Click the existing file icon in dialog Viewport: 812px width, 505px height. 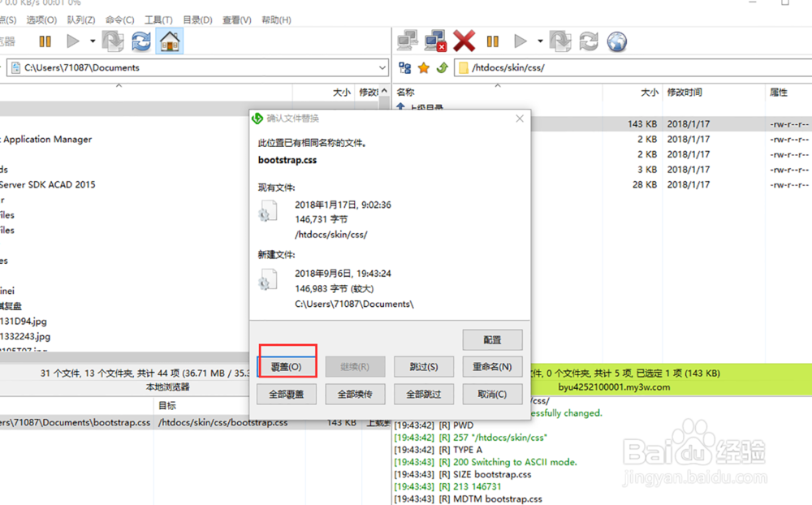268,211
